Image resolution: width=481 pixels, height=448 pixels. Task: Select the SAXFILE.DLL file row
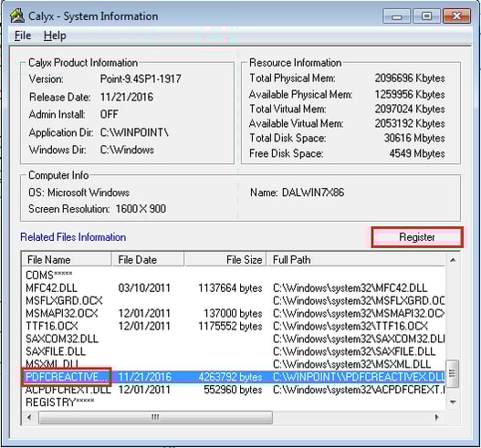(233, 351)
